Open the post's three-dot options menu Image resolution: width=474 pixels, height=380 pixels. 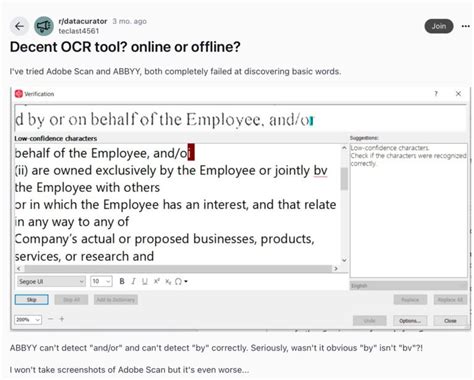click(465, 26)
